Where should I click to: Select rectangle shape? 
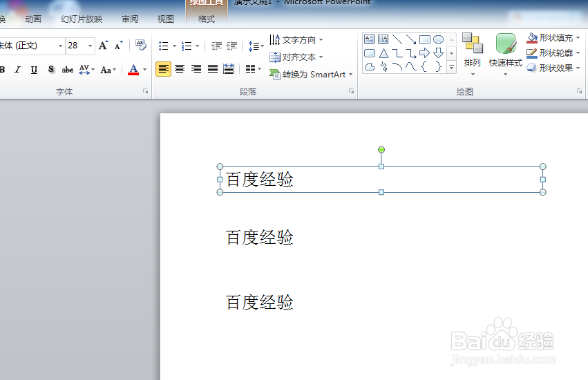(424, 39)
